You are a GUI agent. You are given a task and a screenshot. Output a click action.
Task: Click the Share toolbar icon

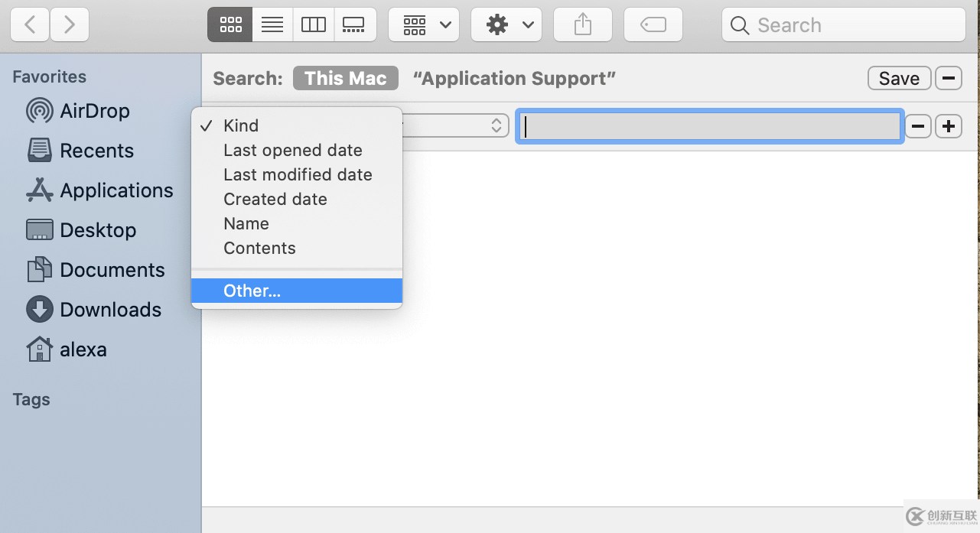[583, 25]
